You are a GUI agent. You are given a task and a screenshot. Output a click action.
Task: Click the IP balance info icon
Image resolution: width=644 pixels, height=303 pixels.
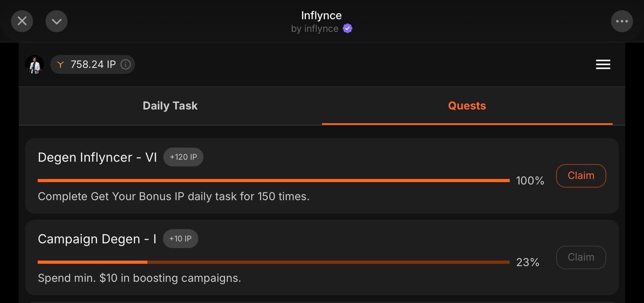point(126,64)
